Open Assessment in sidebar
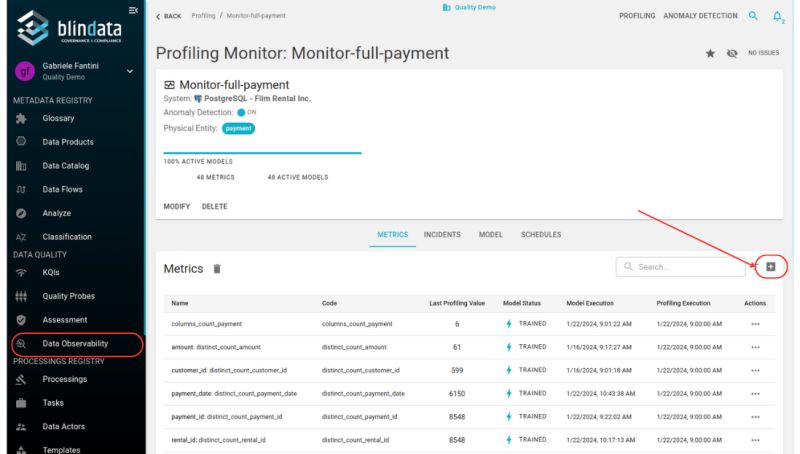Viewport: 800px width, 454px height. pos(65,320)
